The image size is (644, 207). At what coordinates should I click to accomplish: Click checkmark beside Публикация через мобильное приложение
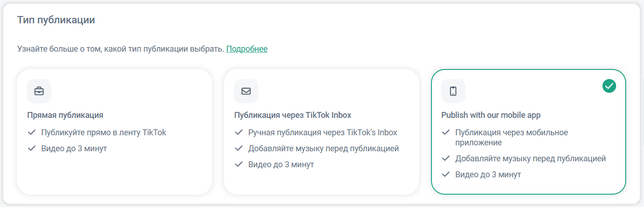(446, 133)
